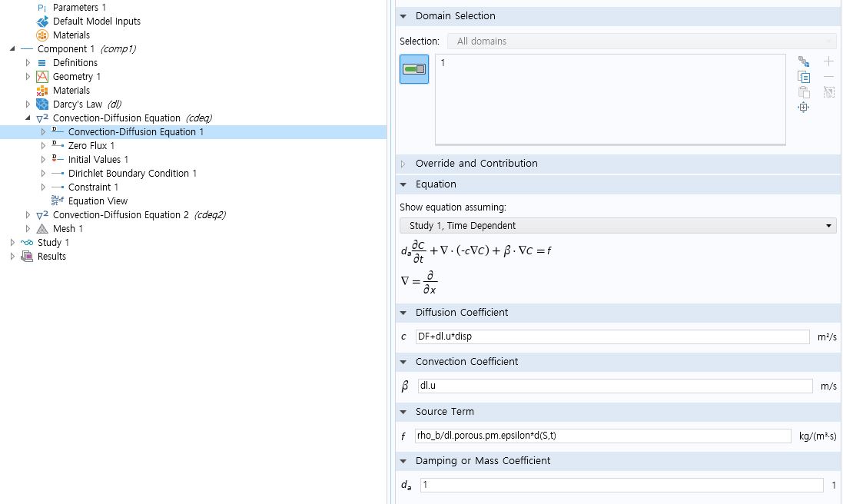The image size is (843, 504).
Task: Click the Default Model Inputs icon
Action: pyautogui.click(x=43, y=22)
